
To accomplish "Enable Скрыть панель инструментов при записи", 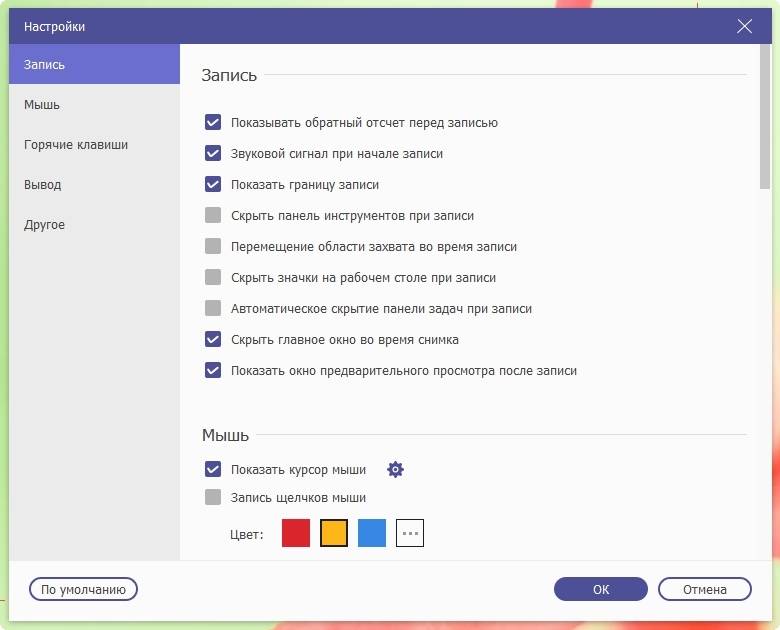I will [x=213, y=216].
